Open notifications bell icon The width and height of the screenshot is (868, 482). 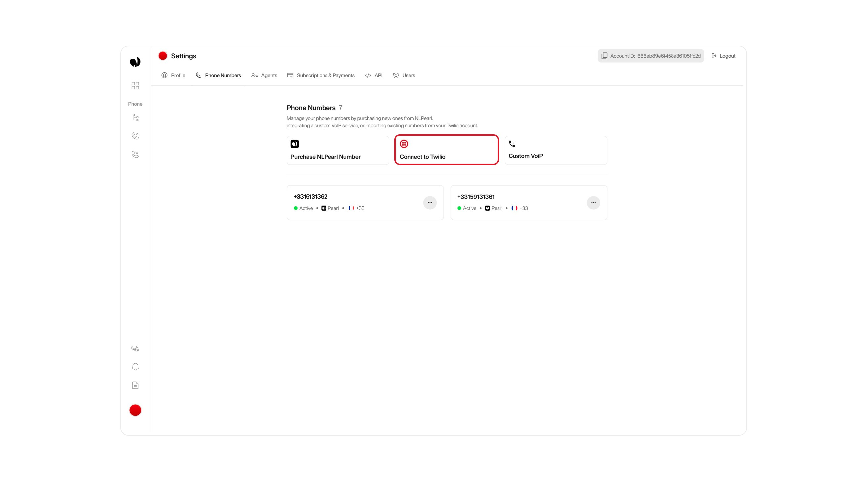[135, 367]
